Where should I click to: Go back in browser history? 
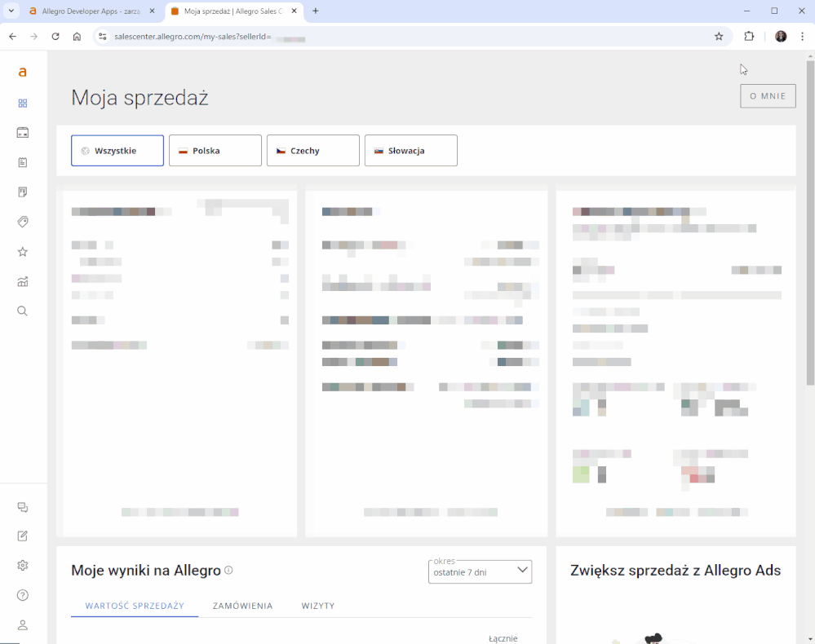point(13,37)
